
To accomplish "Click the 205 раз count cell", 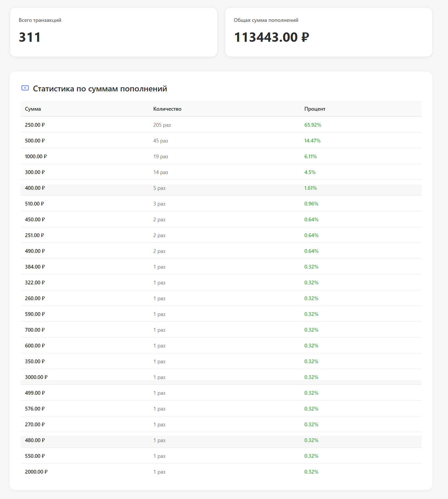I will 162,125.
